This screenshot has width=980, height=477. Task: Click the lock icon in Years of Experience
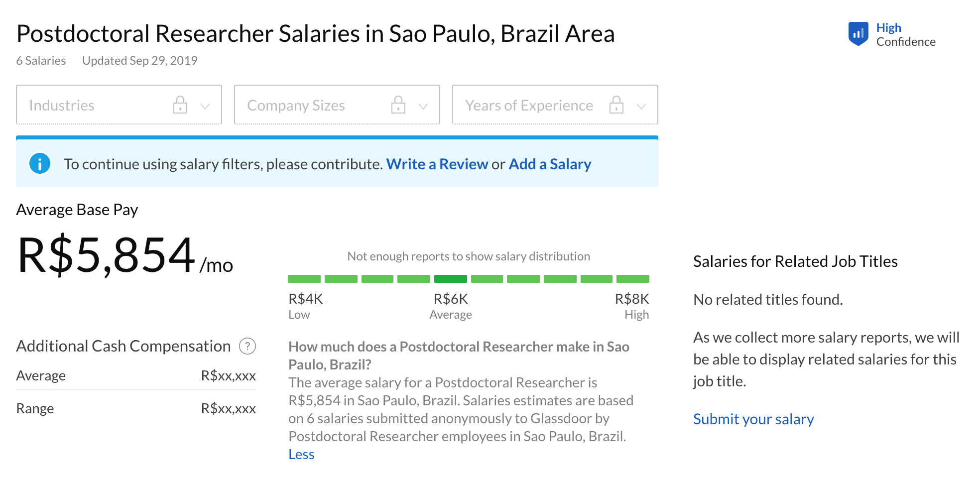pyautogui.click(x=616, y=105)
